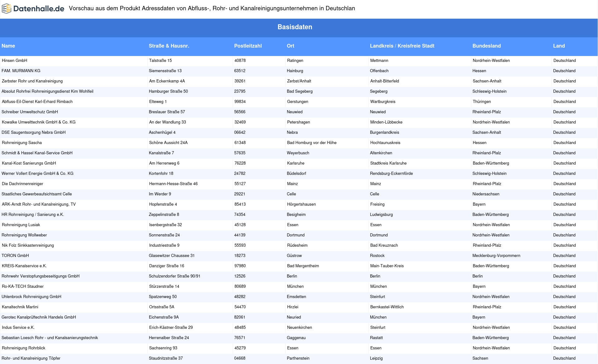This screenshot has height=364, width=598.
Task: Select the Ort column header
Action: (290, 46)
